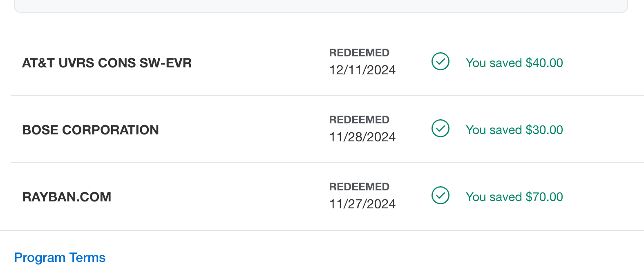Select the AT&T UVRS CONS SW-EVR merchant name
This screenshot has width=644, height=277.
[x=107, y=63]
